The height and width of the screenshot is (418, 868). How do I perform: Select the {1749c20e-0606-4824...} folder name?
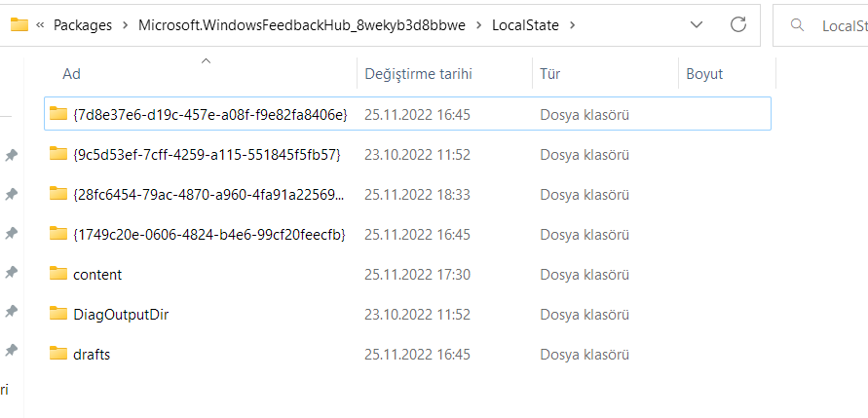[208, 234]
